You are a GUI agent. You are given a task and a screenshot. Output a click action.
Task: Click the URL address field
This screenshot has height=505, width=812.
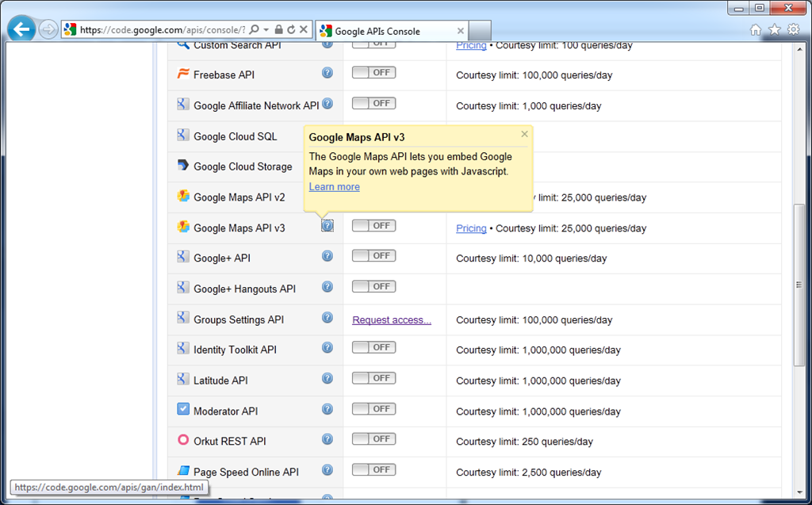163,29
